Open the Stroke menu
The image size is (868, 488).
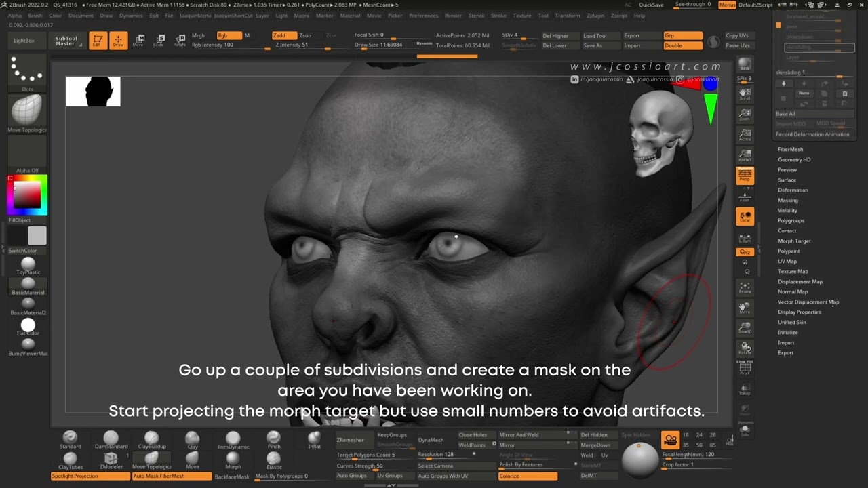498,16
